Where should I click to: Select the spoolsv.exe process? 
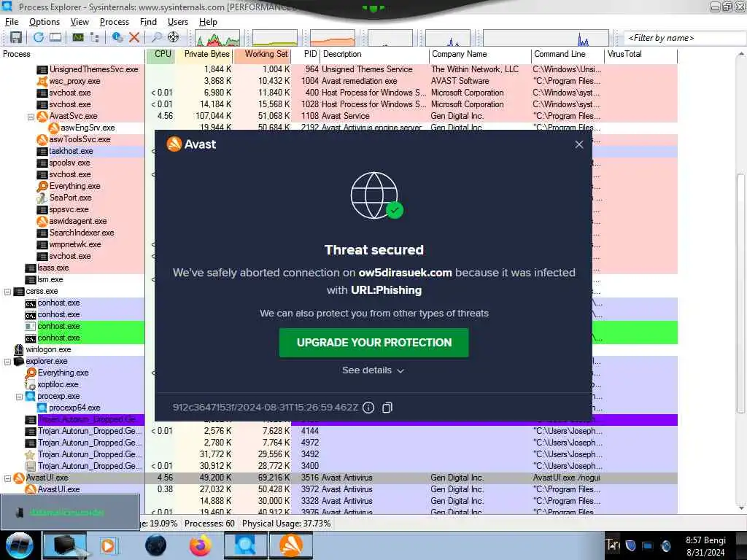[x=69, y=163]
